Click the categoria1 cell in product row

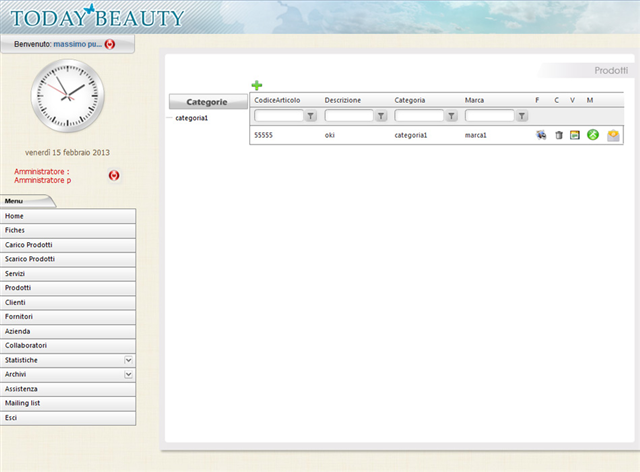(x=411, y=135)
